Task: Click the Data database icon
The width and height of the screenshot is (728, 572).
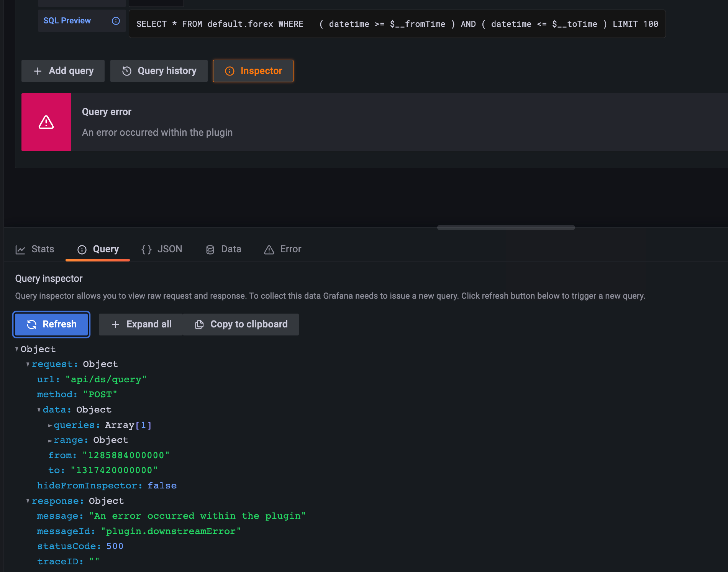Action: click(x=210, y=249)
